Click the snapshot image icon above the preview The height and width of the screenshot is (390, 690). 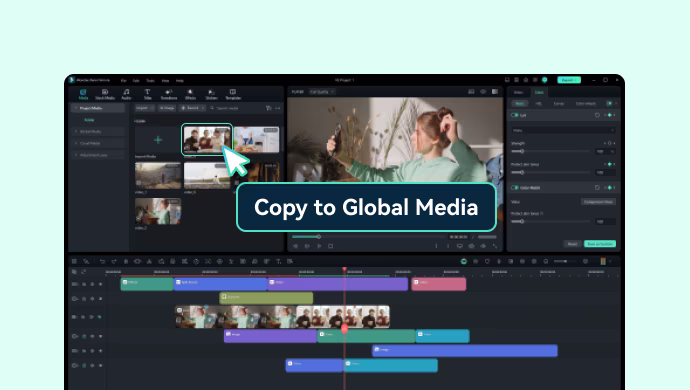point(471,92)
